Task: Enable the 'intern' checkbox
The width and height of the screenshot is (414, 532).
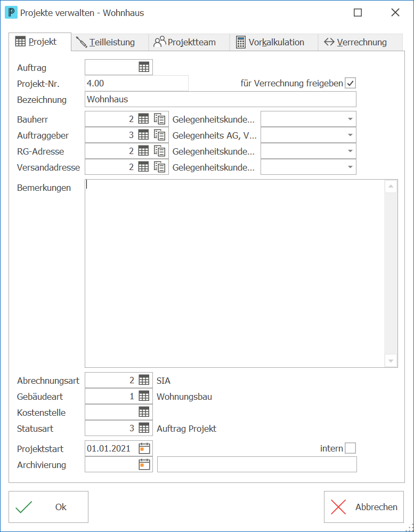Action: 350,448
